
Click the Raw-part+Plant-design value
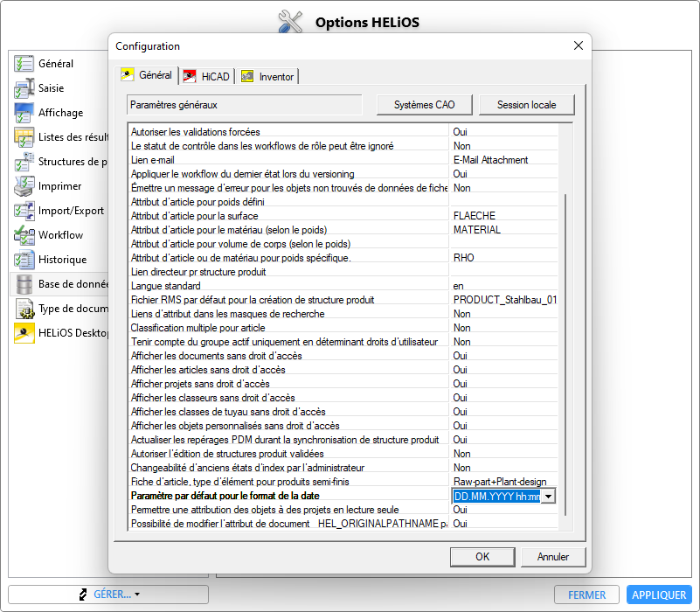point(500,482)
